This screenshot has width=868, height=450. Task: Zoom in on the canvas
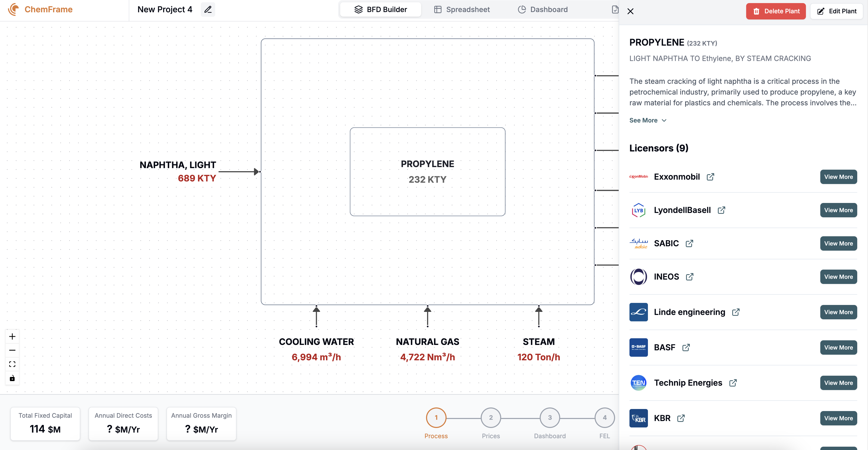pyautogui.click(x=12, y=336)
